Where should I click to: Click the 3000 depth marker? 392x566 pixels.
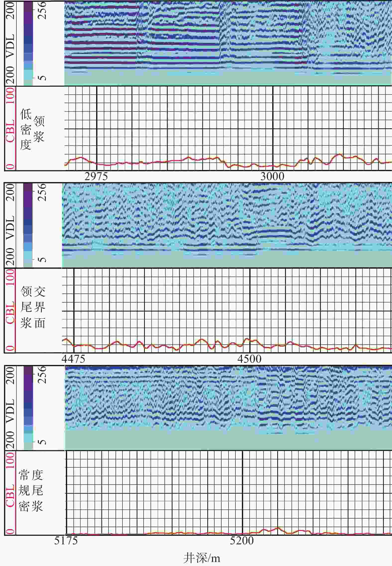tap(272, 176)
